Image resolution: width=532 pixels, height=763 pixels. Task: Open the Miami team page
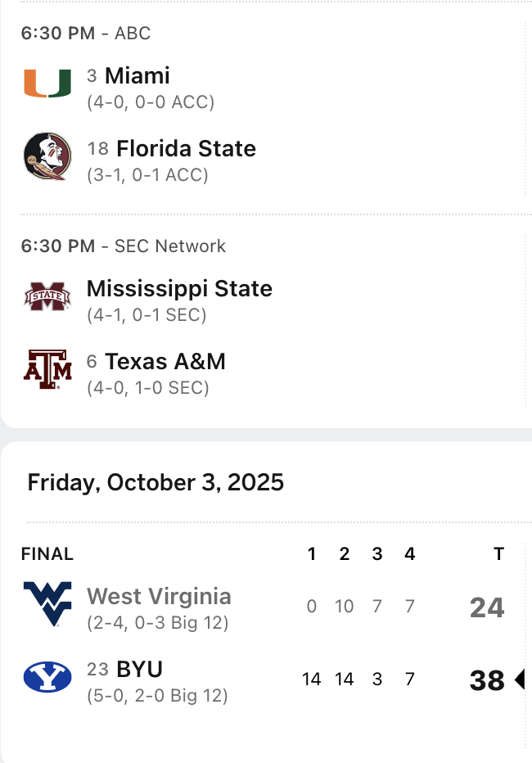pyautogui.click(x=138, y=76)
